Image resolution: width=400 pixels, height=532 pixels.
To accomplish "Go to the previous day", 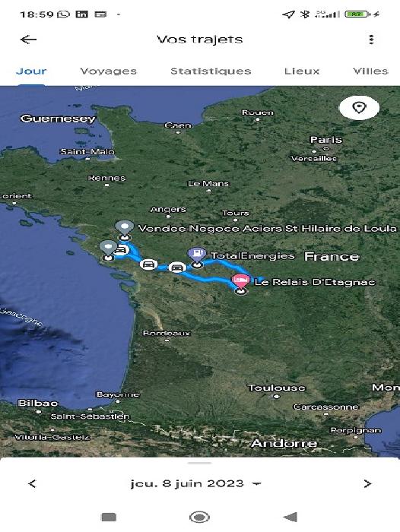I will point(32,484).
